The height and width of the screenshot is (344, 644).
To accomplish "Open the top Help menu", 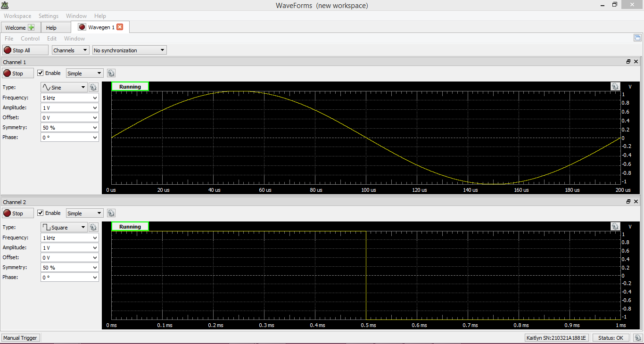I will coord(100,16).
